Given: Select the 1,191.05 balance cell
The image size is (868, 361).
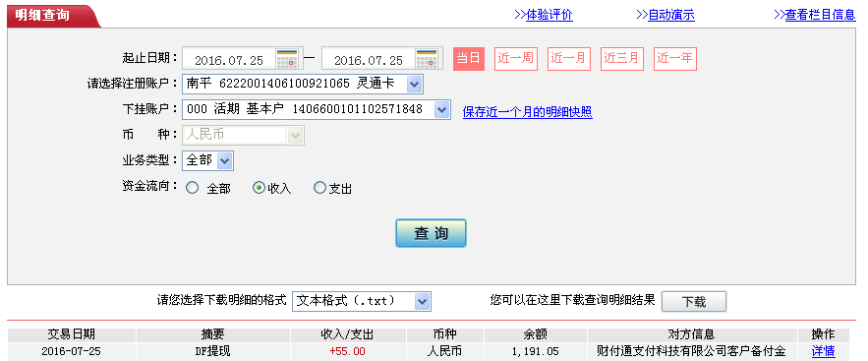Looking at the screenshot, I should click(x=536, y=351).
